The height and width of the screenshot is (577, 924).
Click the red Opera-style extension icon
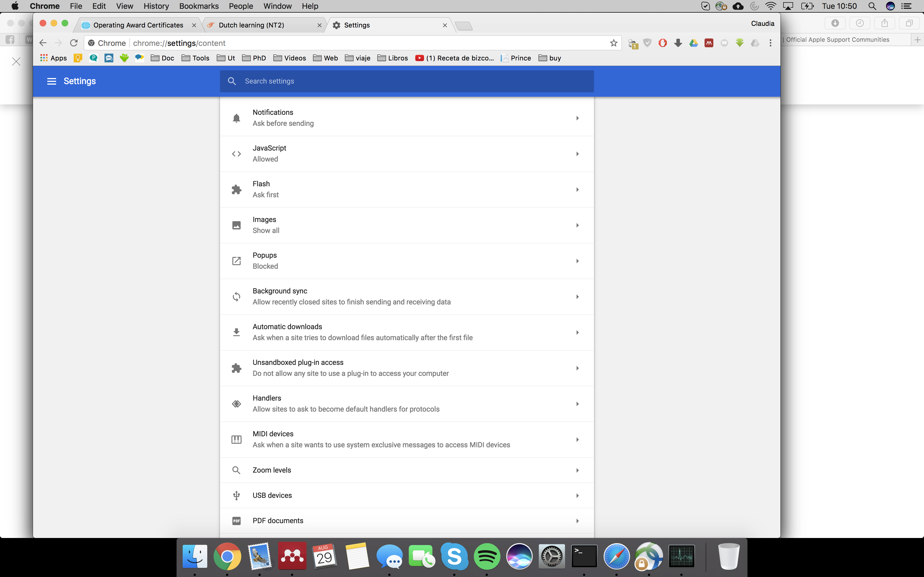662,43
